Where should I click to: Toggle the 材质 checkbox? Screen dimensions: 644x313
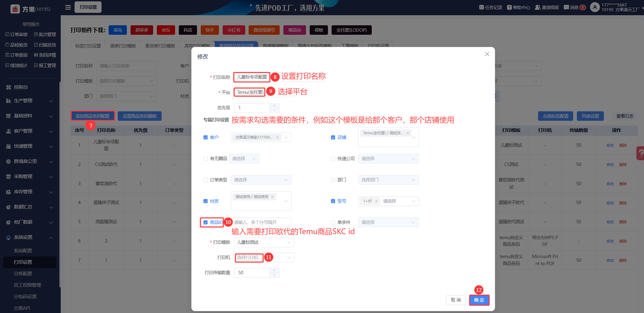205,201
